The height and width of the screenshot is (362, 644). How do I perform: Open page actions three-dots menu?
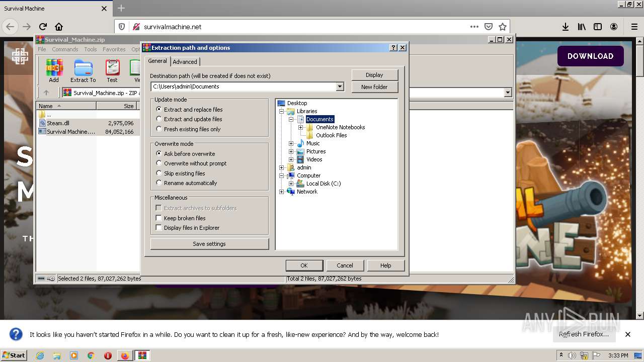coord(474,27)
